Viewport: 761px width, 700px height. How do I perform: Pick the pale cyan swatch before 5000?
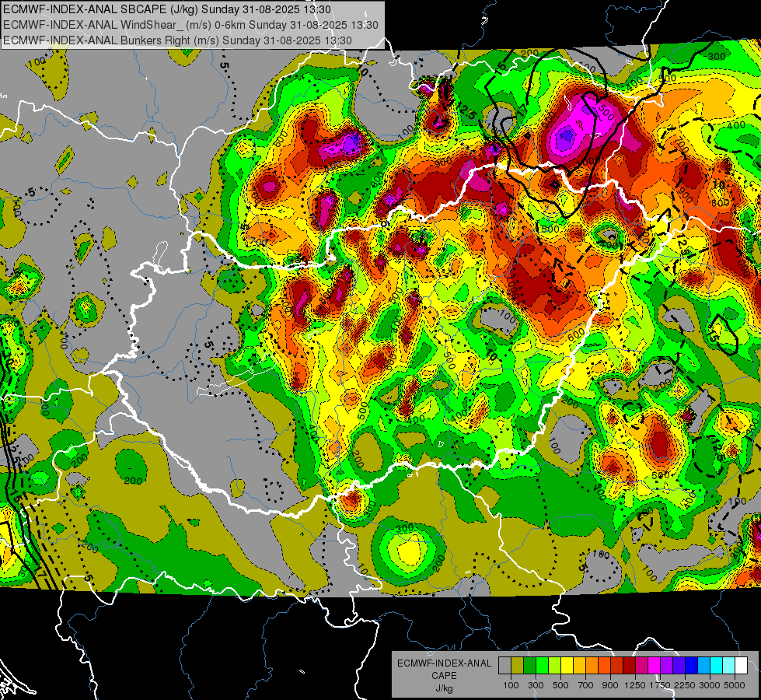point(729,666)
